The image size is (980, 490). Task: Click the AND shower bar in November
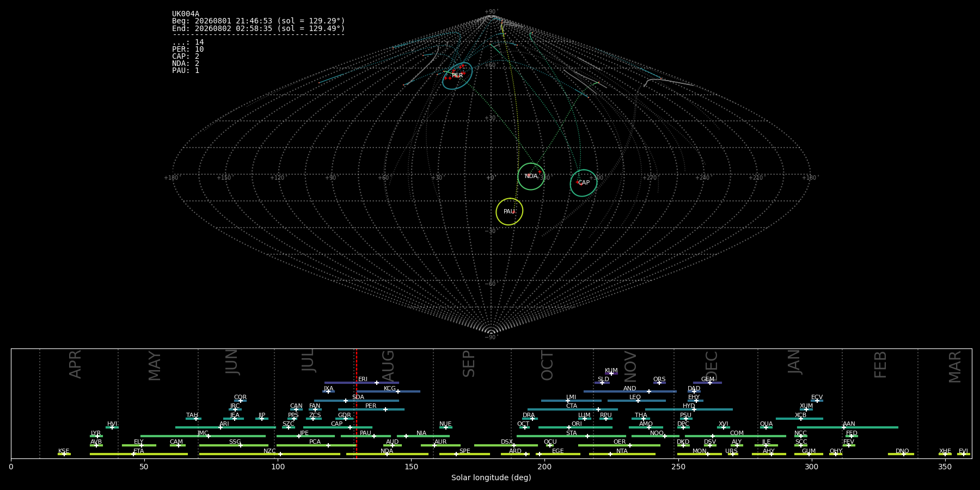[x=630, y=391]
